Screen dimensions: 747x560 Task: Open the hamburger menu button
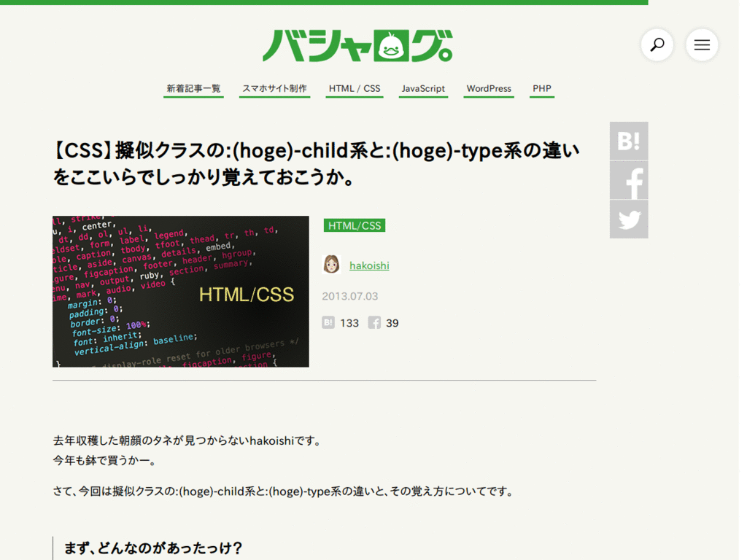[x=702, y=44]
